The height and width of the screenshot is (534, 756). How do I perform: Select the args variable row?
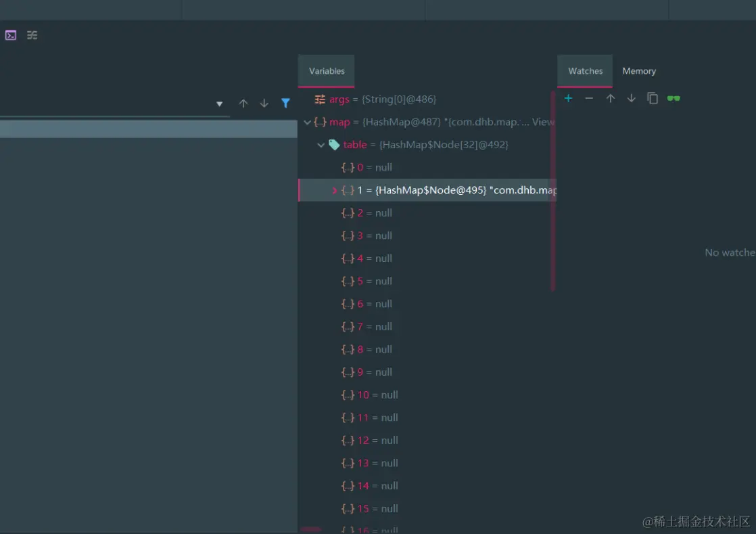(427, 99)
